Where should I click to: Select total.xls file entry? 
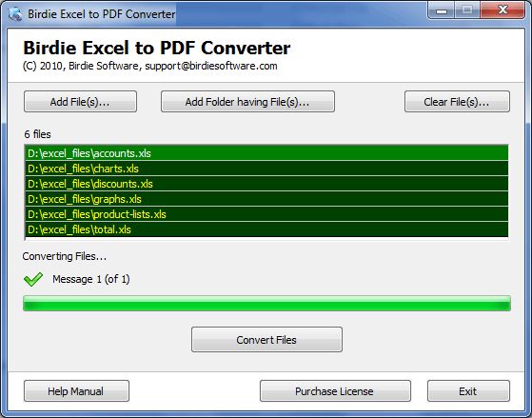coord(266,229)
